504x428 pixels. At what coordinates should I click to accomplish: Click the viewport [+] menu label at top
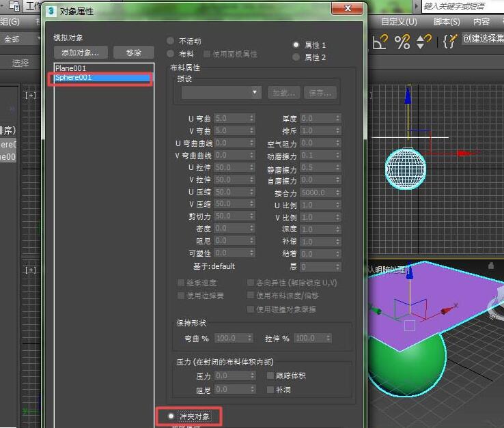30,96
